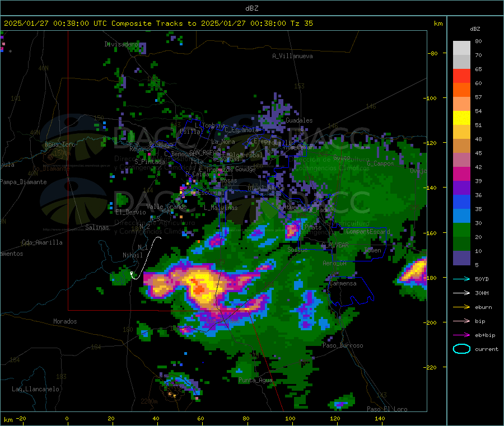Click the 'L_Malvinas' map label
504x426 pixels.
point(221,208)
